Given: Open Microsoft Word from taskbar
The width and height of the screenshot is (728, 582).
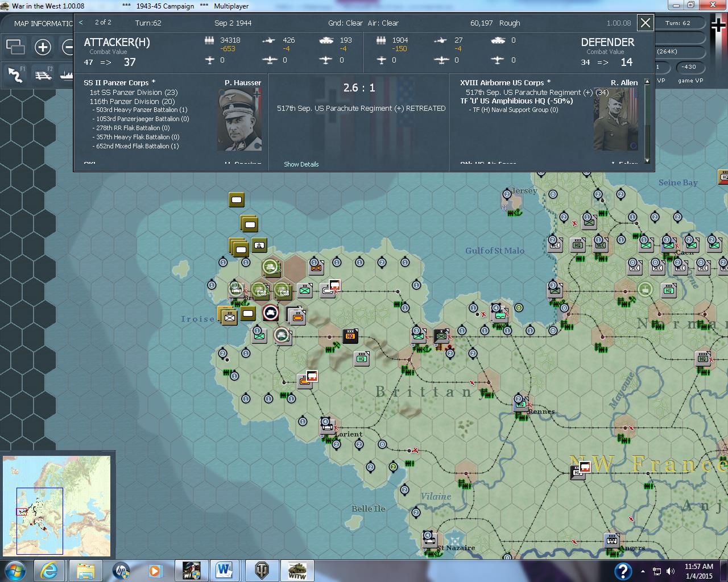Looking at the screenshot, I should (x=224, y=571).
